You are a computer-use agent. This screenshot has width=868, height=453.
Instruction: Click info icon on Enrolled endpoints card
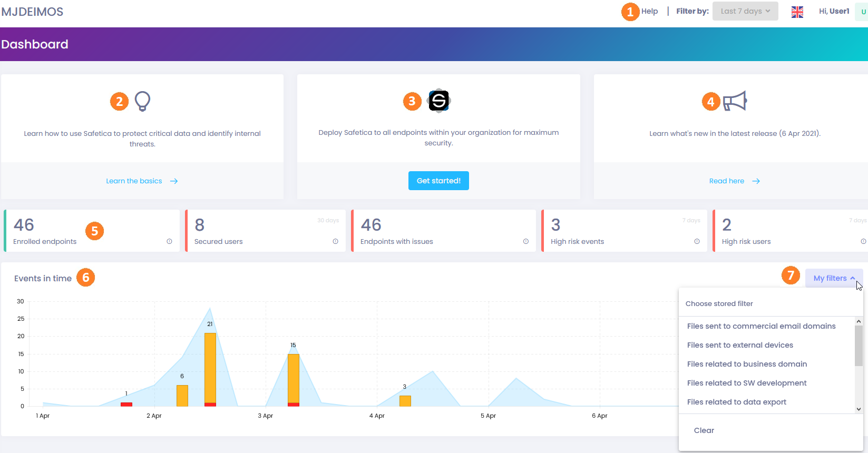[169, 241]
